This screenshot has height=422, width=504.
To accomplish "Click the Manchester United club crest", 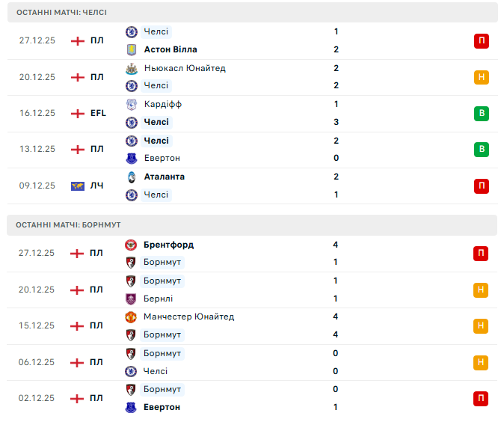I will coord(131,316).
